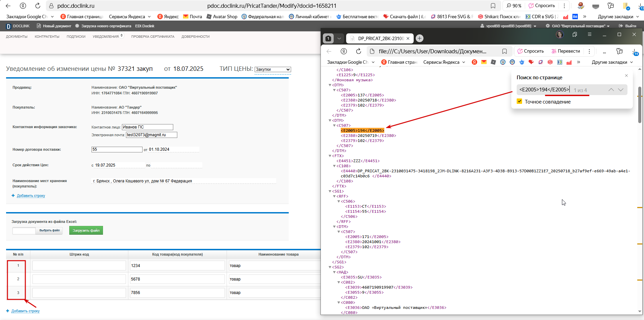Add storage place row link
The height and width of the screenshot is (320, 644).
coord(31,196)
